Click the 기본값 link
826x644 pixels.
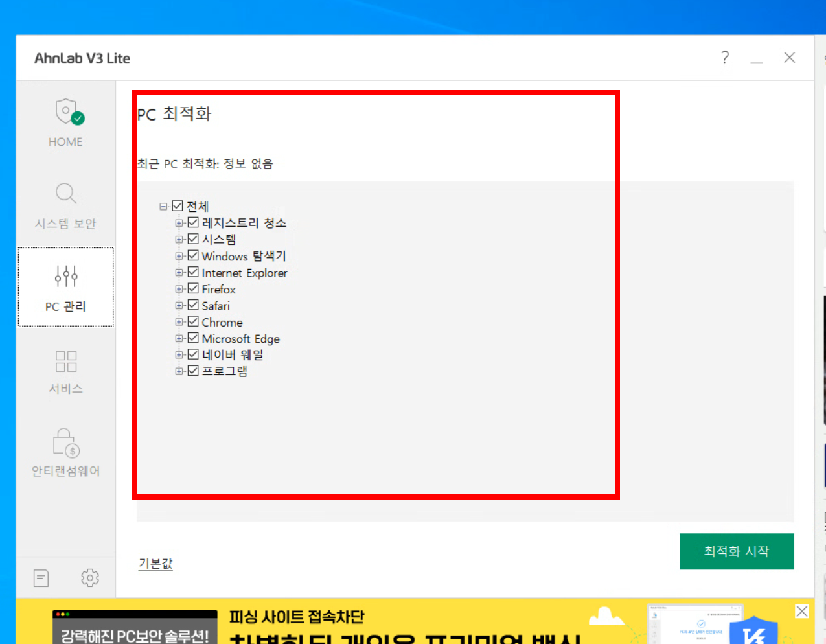click(x=155, y=563)
